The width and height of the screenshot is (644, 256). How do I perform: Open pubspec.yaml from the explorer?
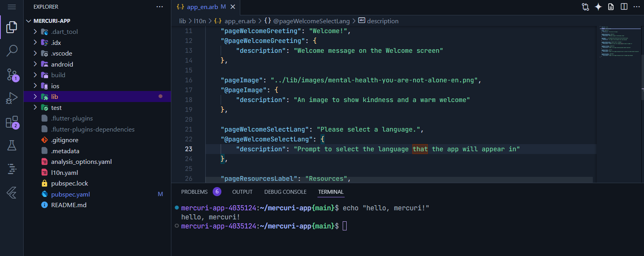pos(71,194)
